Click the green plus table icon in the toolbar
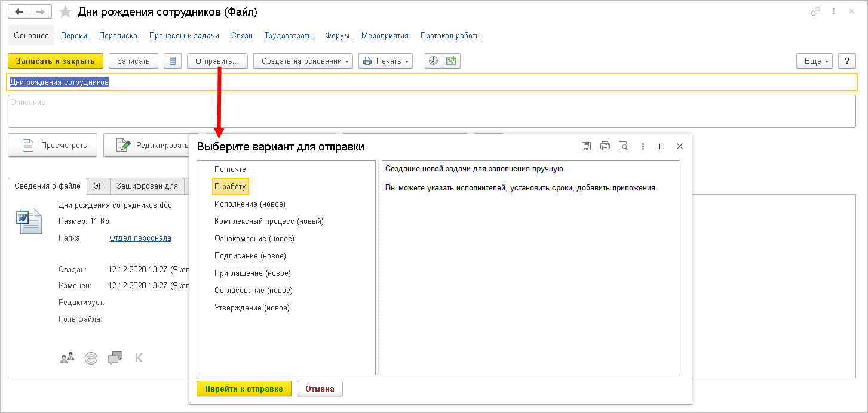 [451, 61]
